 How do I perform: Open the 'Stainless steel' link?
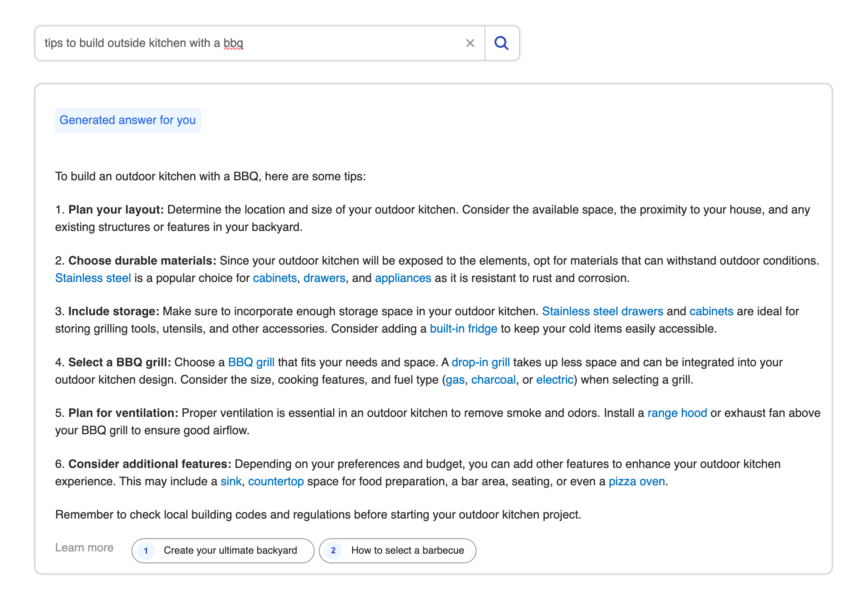click(93, 277)
